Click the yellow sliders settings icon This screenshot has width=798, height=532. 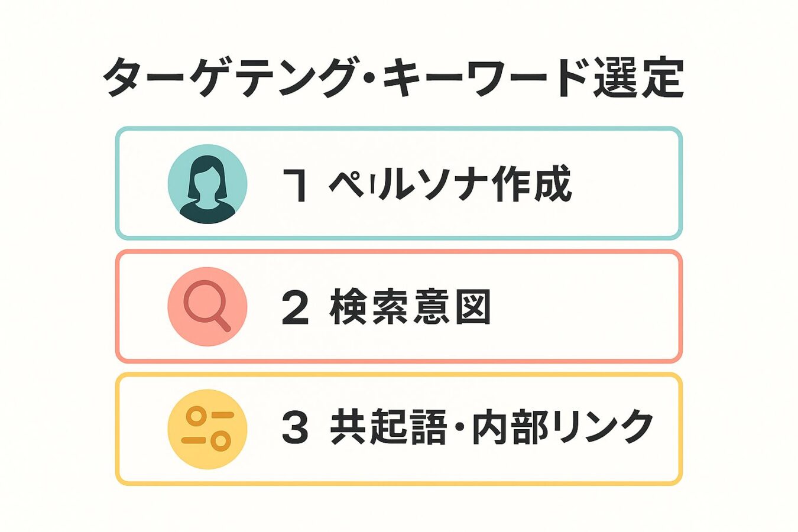click(207, 429)
